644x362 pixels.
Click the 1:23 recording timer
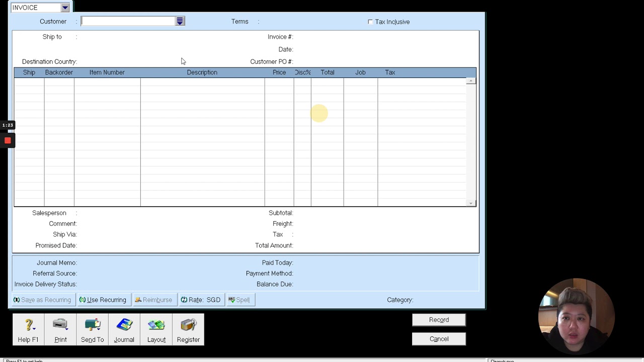[8, 125]
